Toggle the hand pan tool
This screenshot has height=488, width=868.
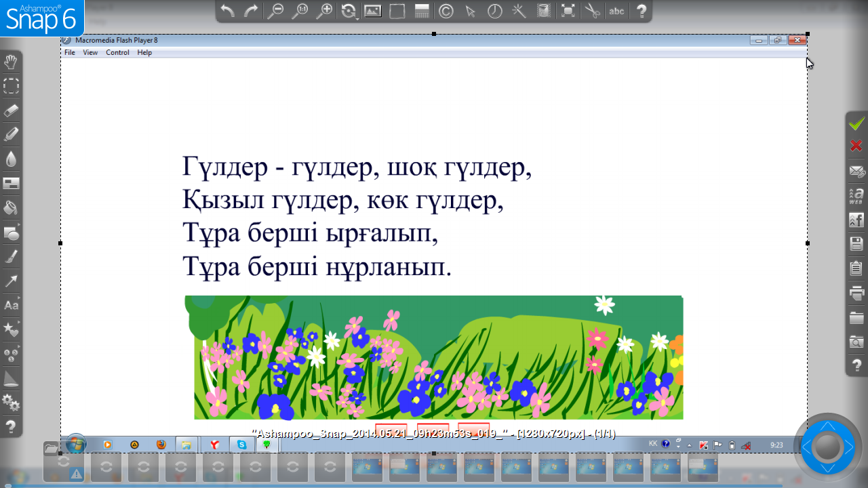click(x=12, y=62)
